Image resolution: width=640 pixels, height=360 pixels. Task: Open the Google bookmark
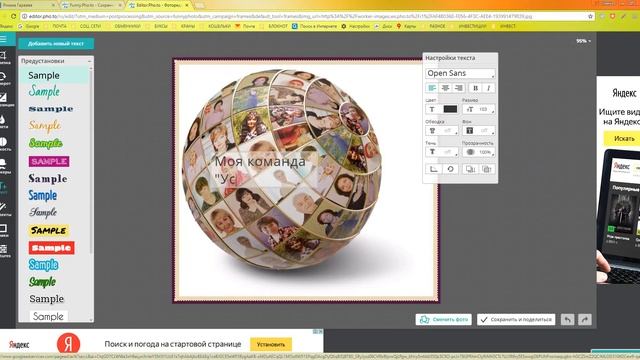(x=29, y=26)
